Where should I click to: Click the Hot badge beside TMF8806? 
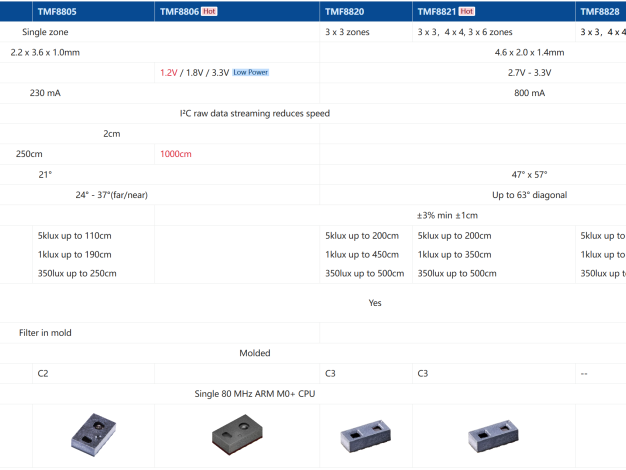208,11
